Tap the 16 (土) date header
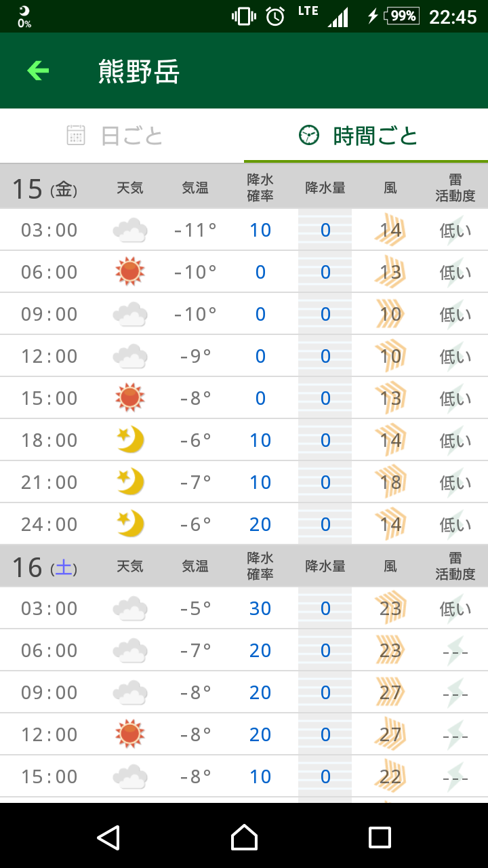This screenshot has width=488, height=868. (x=45, y=566)
